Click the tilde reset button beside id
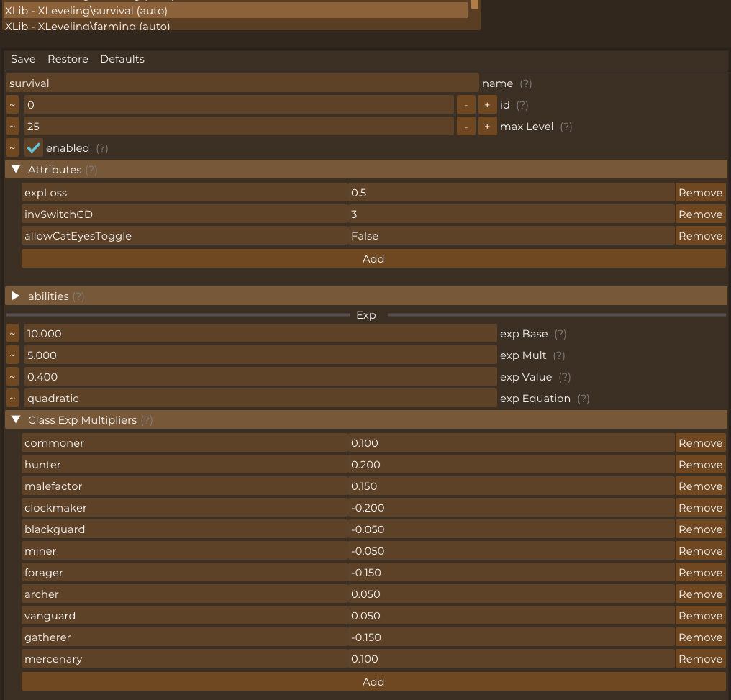731x700 pixels. click(x=12, y=105)
